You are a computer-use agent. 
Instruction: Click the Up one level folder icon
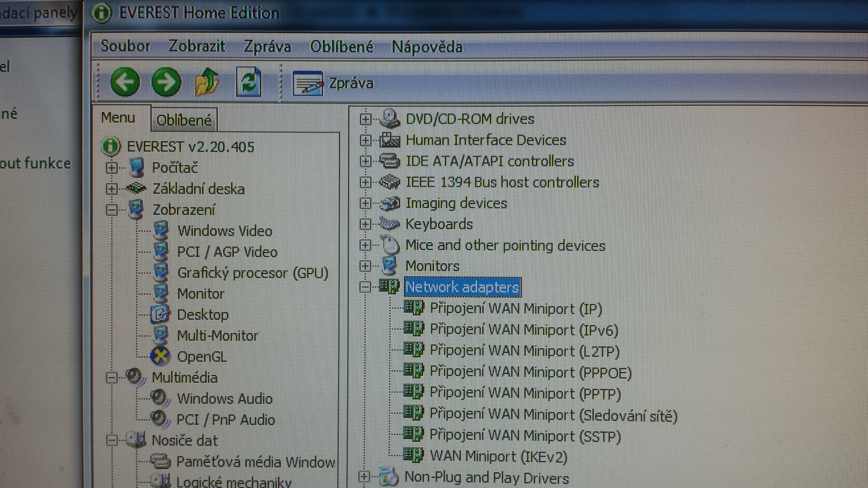(x=207, y=81)
